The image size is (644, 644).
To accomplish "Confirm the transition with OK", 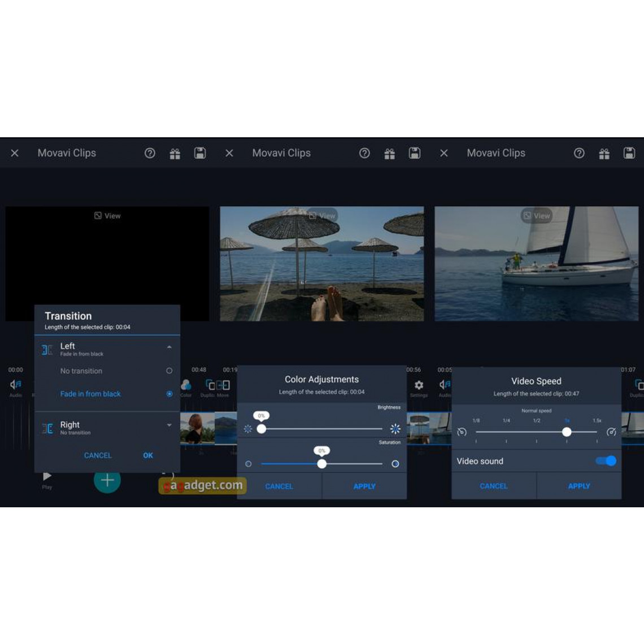I will click(148, 455).
